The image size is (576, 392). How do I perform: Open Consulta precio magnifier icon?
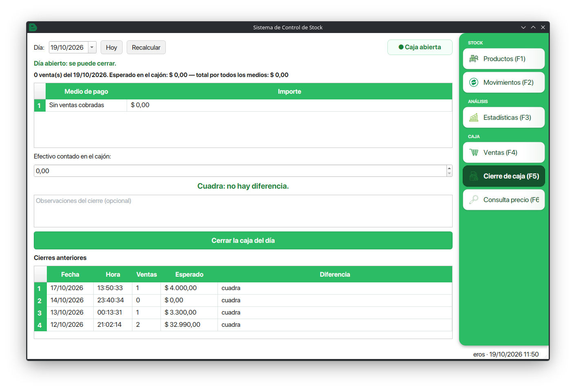(x=474, y=200)
